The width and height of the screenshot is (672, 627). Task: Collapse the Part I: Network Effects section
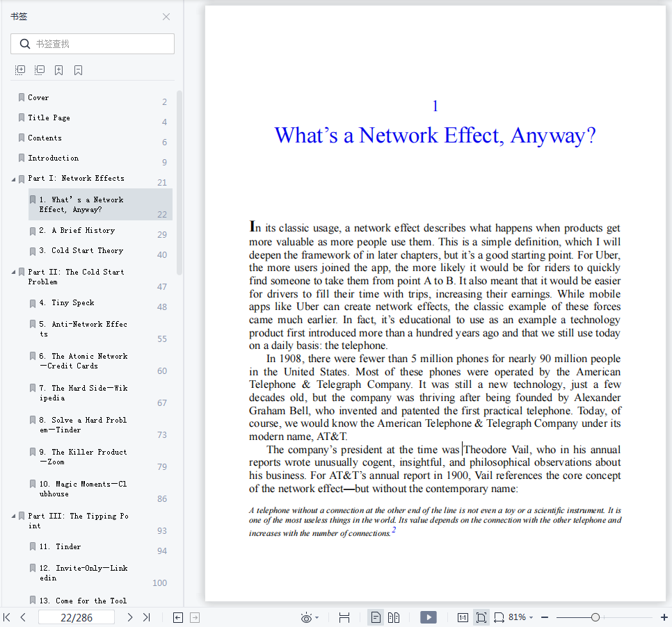(x=14, y=179)
